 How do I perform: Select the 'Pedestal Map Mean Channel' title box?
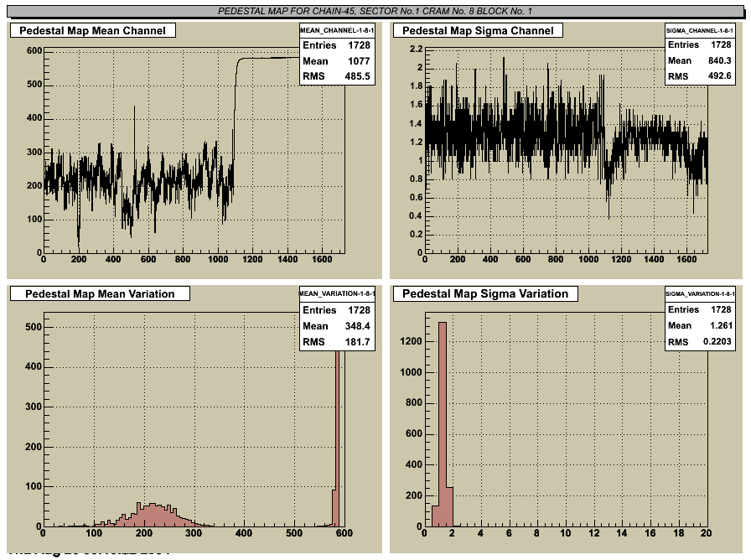coord(93,31)
